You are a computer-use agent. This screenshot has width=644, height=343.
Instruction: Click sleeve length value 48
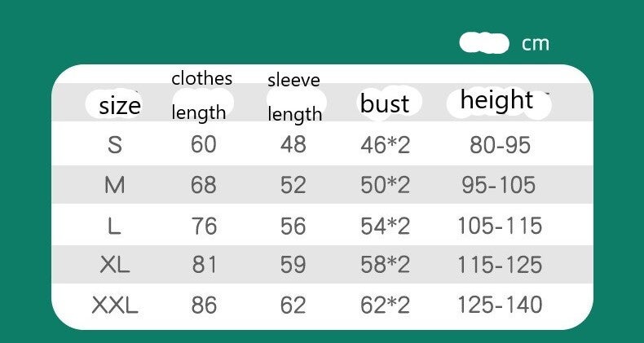293,145
